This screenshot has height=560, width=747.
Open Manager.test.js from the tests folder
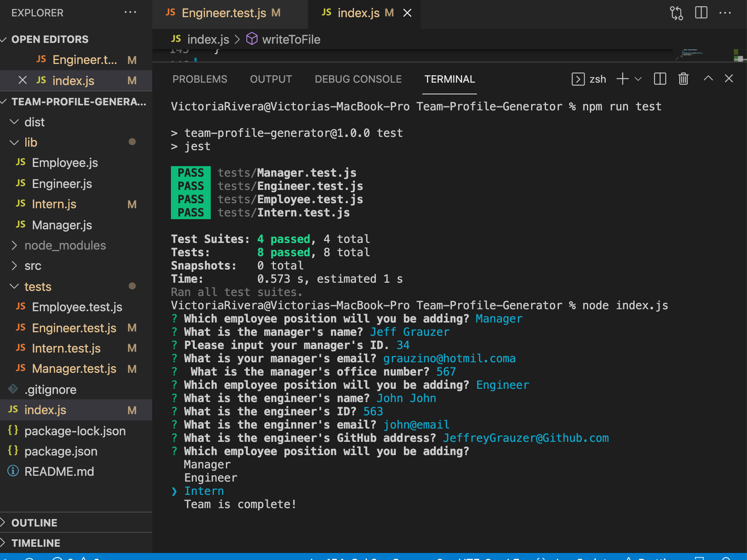(x=74, y=369)
